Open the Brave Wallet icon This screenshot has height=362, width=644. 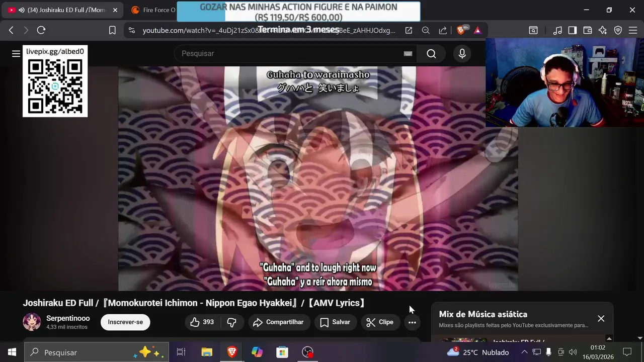(x=588, y=30)
